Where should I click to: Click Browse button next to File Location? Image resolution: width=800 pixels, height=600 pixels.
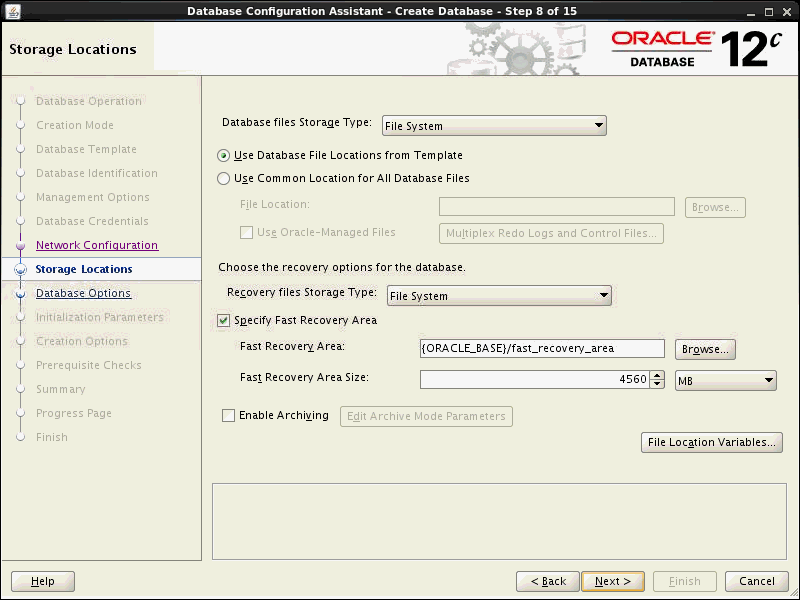pos(715,208)
